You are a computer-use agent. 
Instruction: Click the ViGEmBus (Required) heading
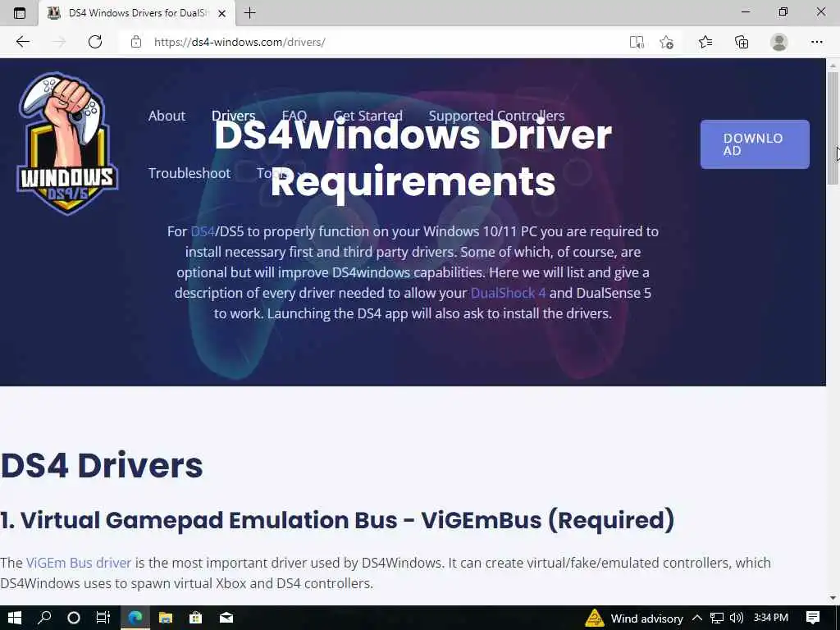337,520
